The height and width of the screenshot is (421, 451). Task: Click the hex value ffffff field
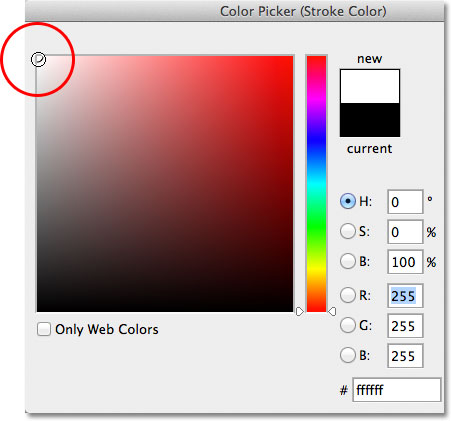click(x=397, y=390)
